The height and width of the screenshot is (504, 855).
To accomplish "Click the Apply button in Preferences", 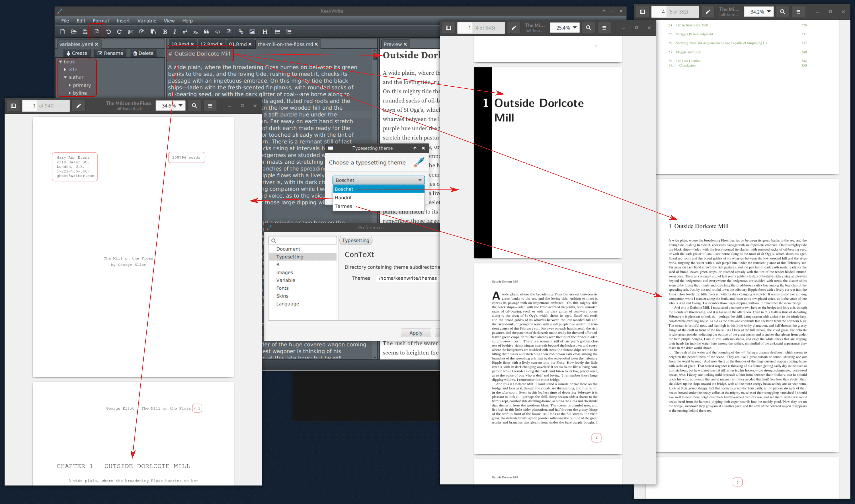I will 416,333.
